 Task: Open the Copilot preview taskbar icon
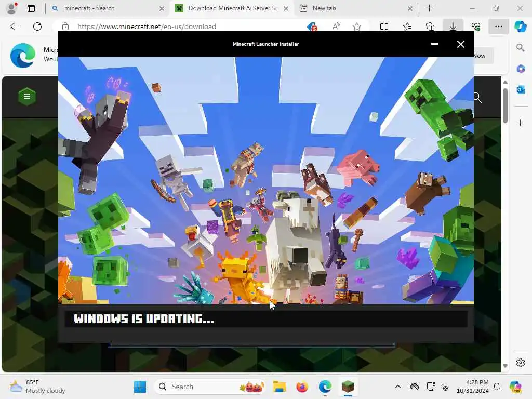click(515, 387)
